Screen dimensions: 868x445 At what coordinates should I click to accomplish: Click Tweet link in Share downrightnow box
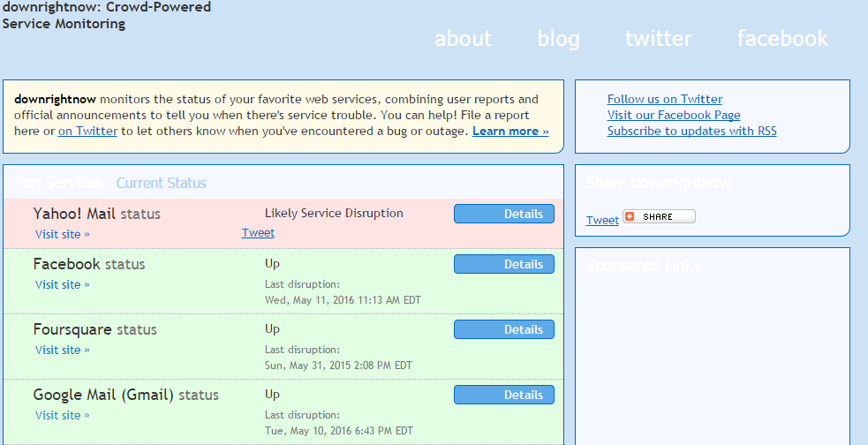(x=602, y=220)
